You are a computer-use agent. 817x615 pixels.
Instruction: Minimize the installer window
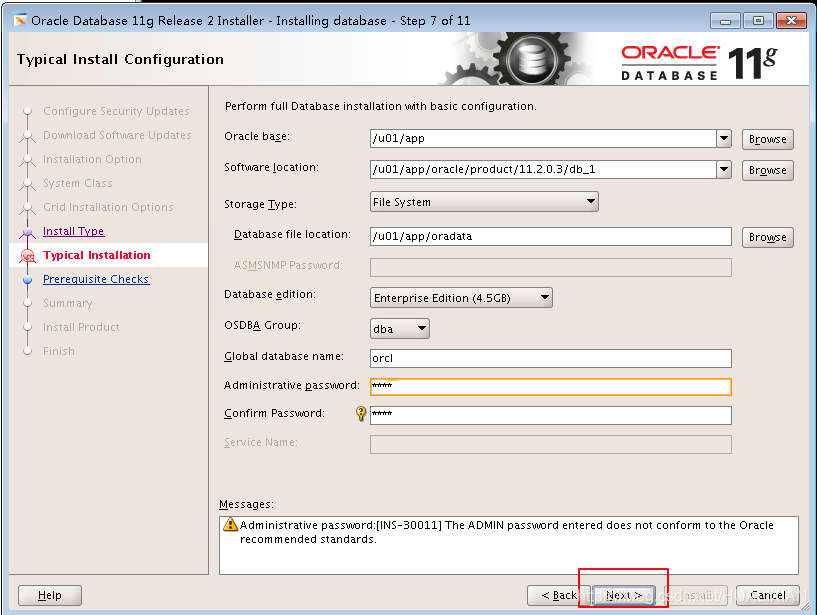(725, 21)
